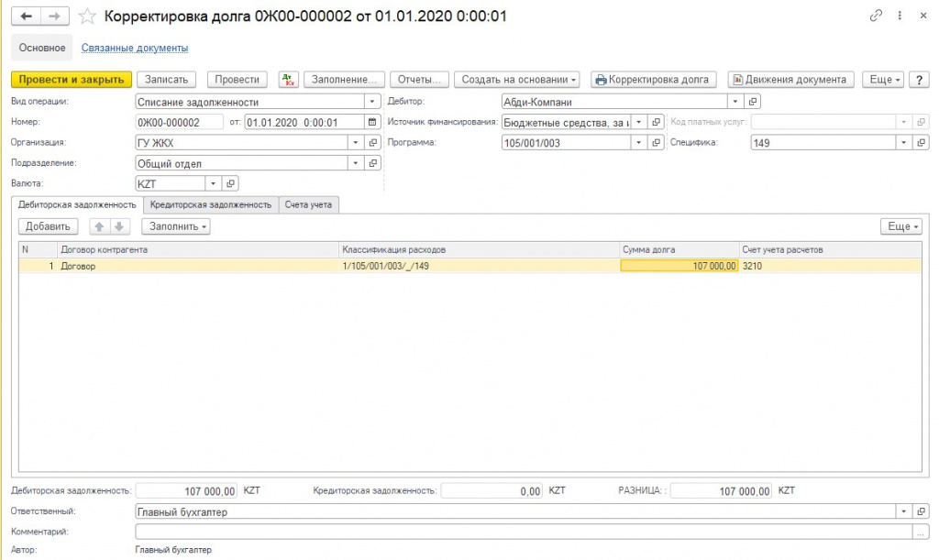This screenshot has width=939, height=560.
Task: Open calendar picker next to date field
Action: (x=371, y=122)
